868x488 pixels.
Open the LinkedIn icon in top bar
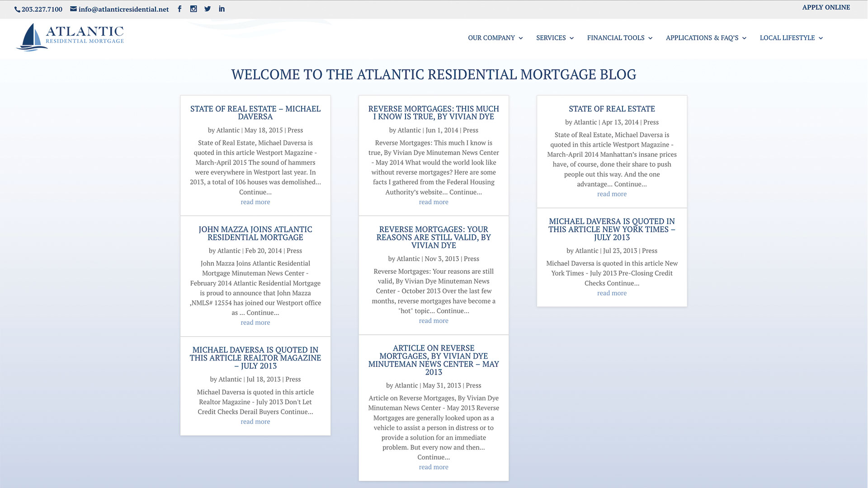[x=222, y=9]
